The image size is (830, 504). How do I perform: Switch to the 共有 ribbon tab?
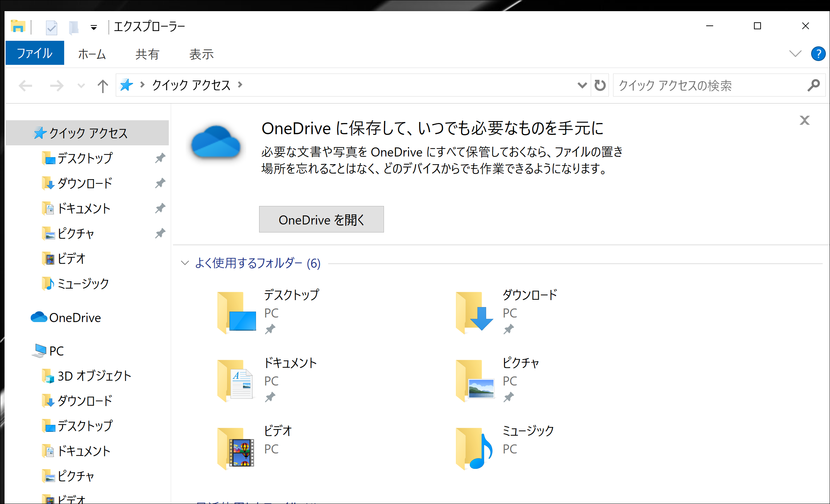coord(147,54)
